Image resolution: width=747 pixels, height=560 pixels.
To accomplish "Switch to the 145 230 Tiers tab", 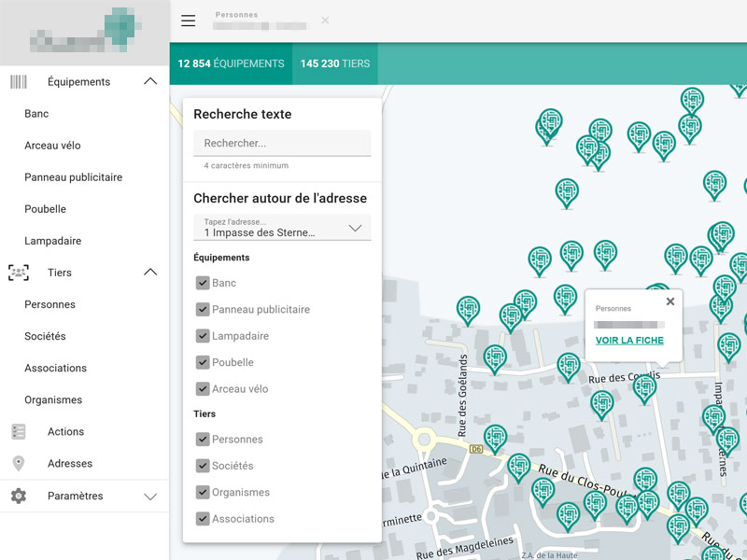I will point(334,64).
